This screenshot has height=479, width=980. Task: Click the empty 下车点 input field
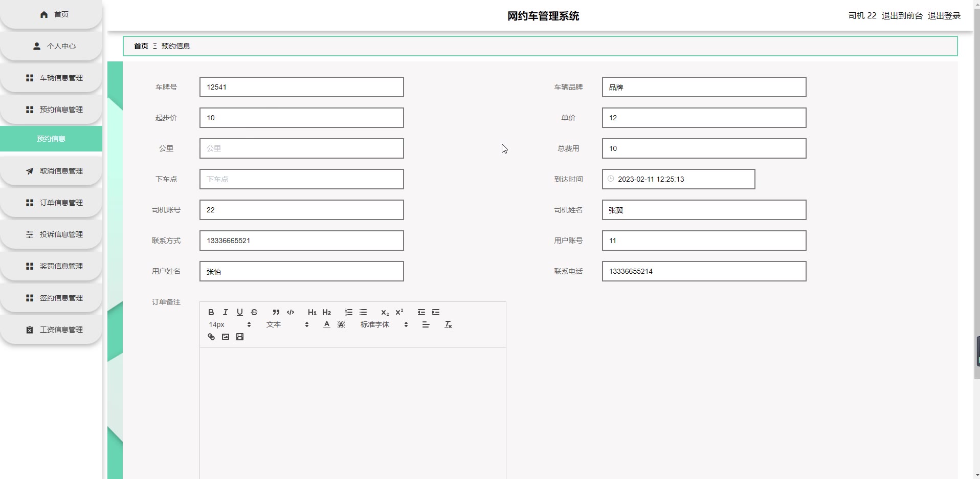(x=302, y=179)
